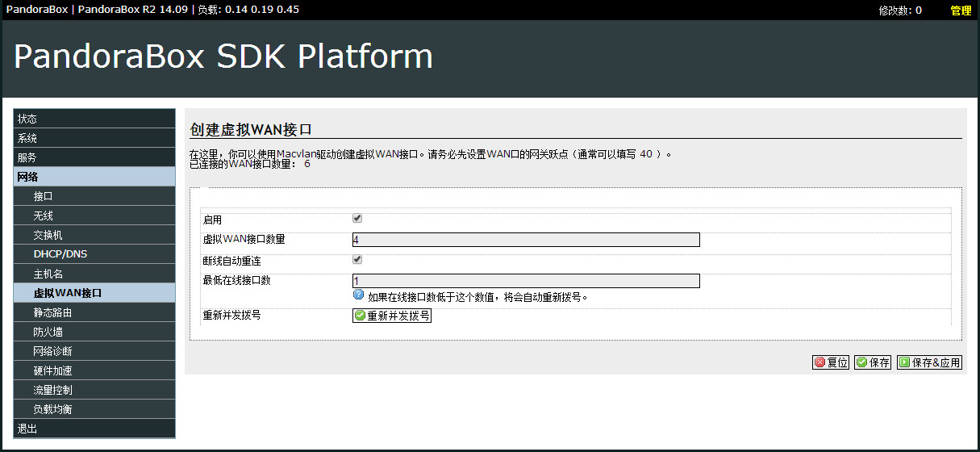
Task: Click the 最低在线接口数 input field
Action: [x=526, y=281]
